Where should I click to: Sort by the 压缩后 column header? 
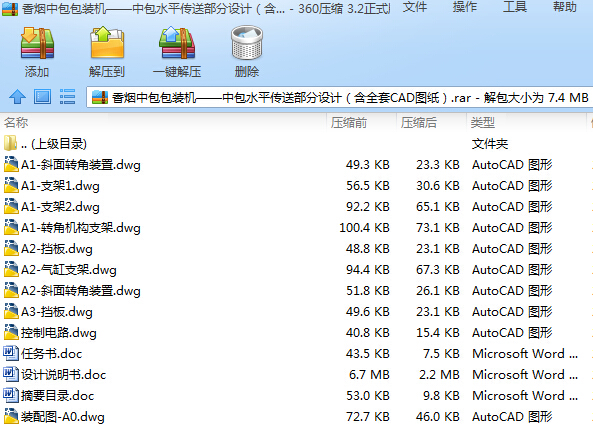(x=419, y=123)
